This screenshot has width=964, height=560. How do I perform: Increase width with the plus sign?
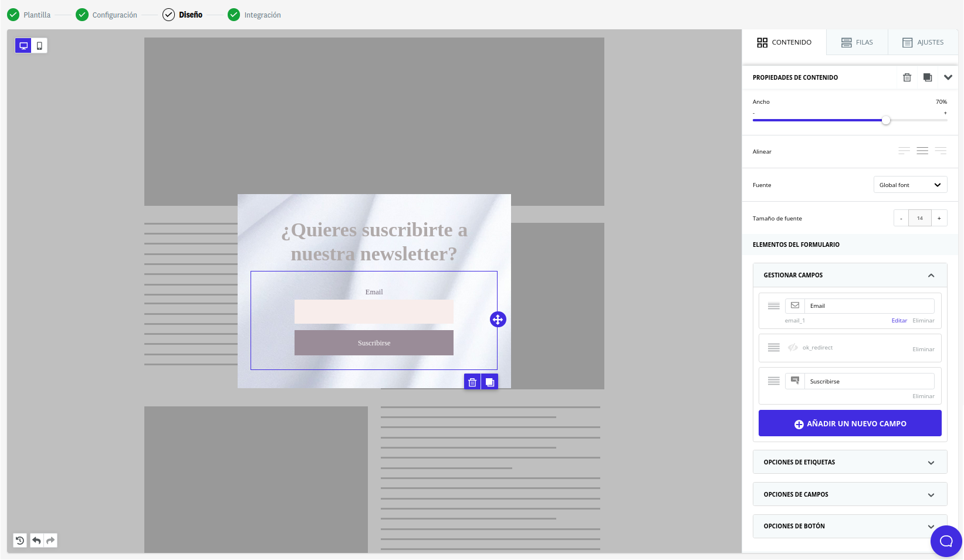pyautogui.click(x=945, y=113)
